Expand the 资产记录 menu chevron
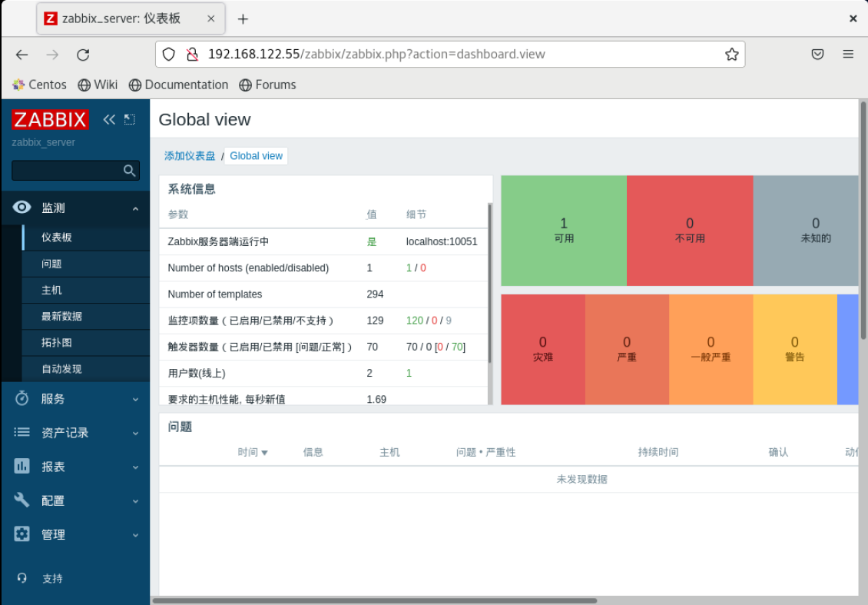868x605 pixels. [x=136, y=434]
